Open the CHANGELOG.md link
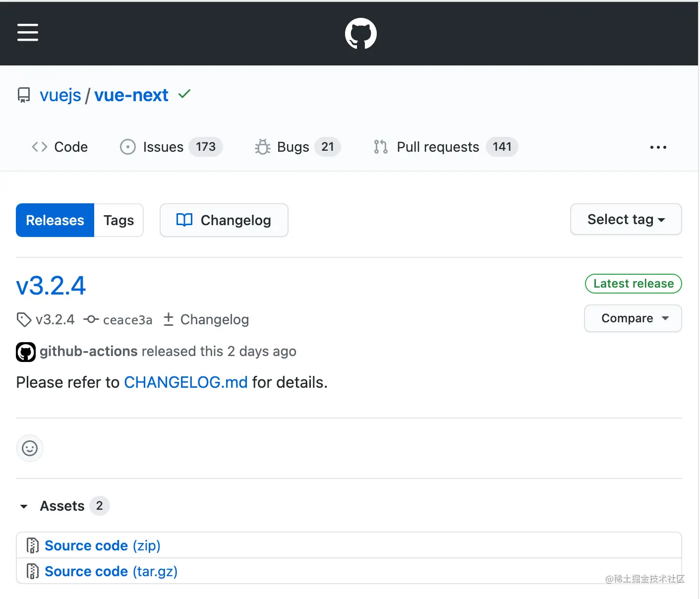This screenshot has width=700, height=599. click(186, 382)
